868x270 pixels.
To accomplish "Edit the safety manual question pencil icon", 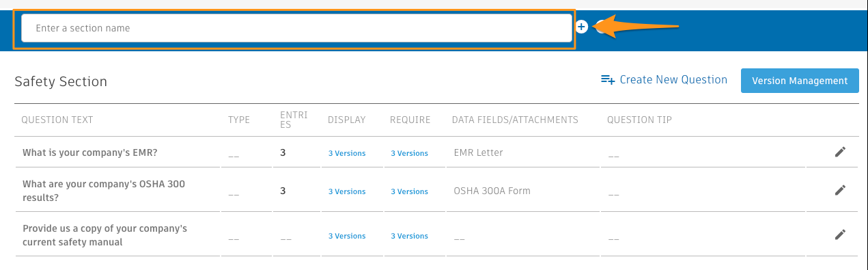I will pos(840,234).
